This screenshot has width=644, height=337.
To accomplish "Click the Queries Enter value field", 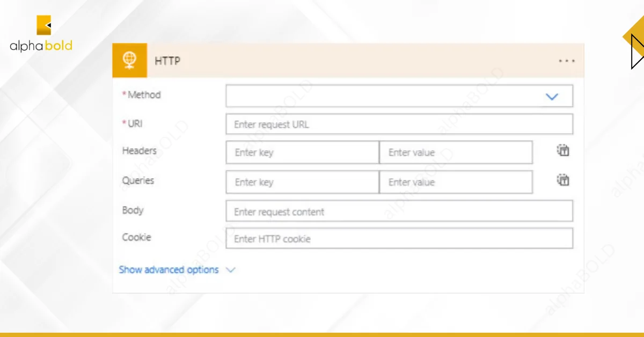I will pos(456,182).
